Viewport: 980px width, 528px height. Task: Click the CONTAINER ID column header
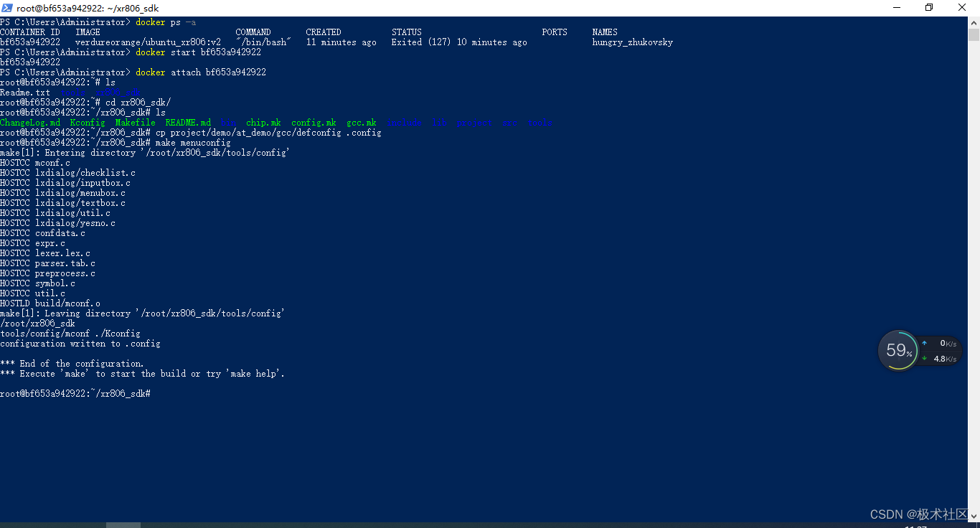point(30,32)
